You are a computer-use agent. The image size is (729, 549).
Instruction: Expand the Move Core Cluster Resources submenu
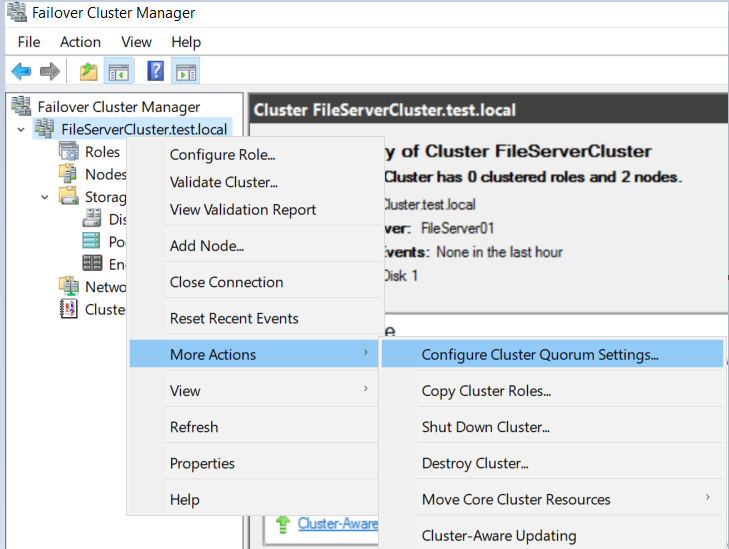tap(708, 498)
